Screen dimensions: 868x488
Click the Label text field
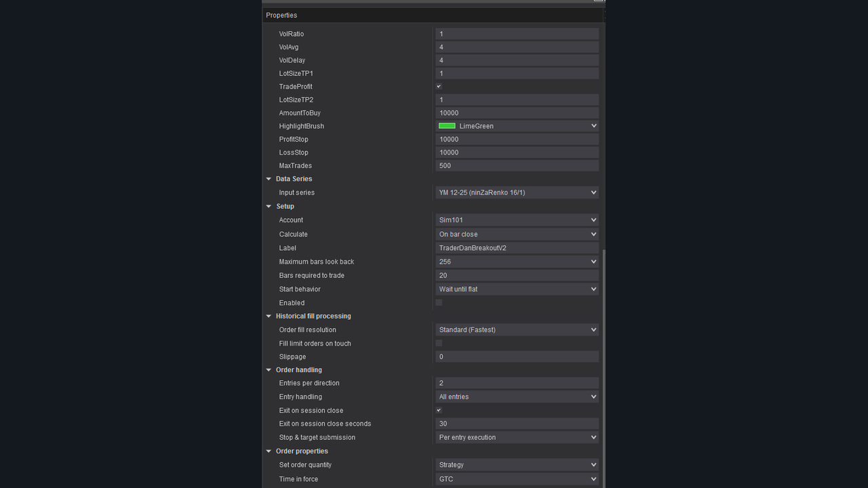517,248
